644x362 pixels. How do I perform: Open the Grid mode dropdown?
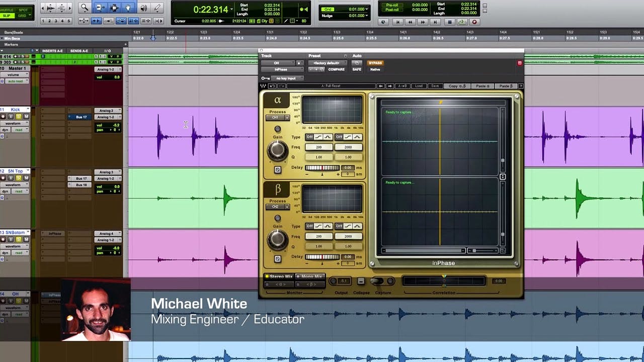[29, 15]
